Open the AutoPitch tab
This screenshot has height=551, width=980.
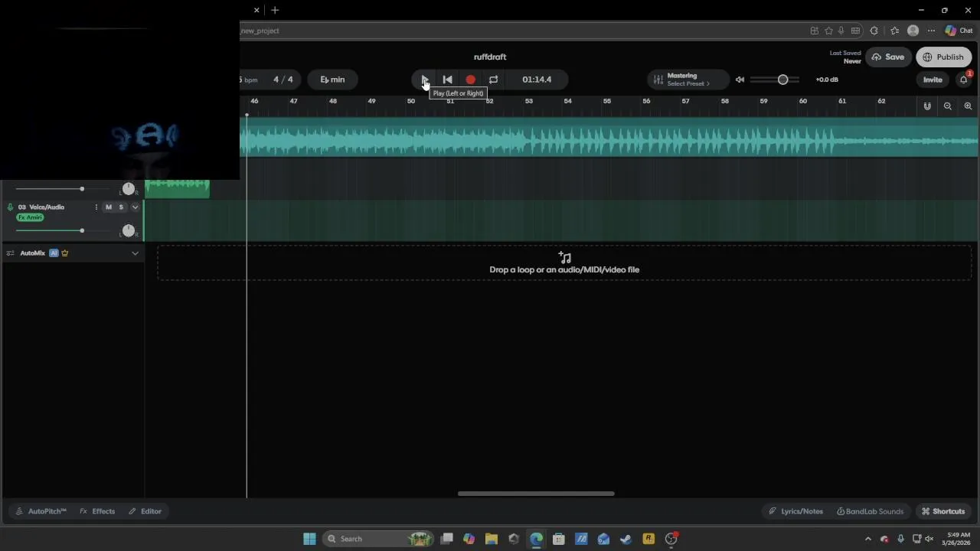coord(41,511)
